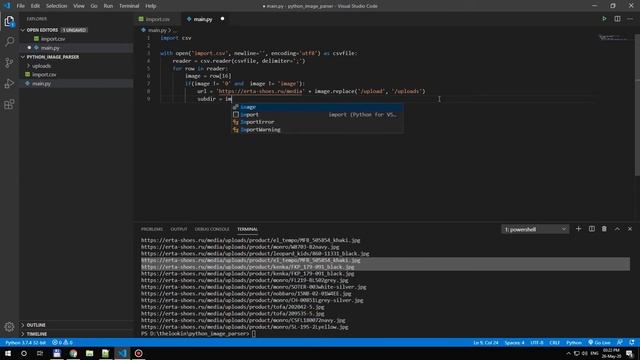This screenshot has height=360, width=640.
Task: Open the Explorer view in activity bar
Action: [9, 21]
